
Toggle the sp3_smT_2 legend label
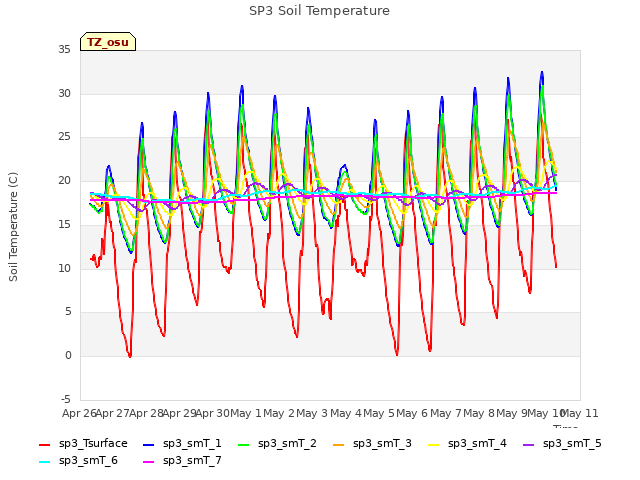[x=287, y=443]
